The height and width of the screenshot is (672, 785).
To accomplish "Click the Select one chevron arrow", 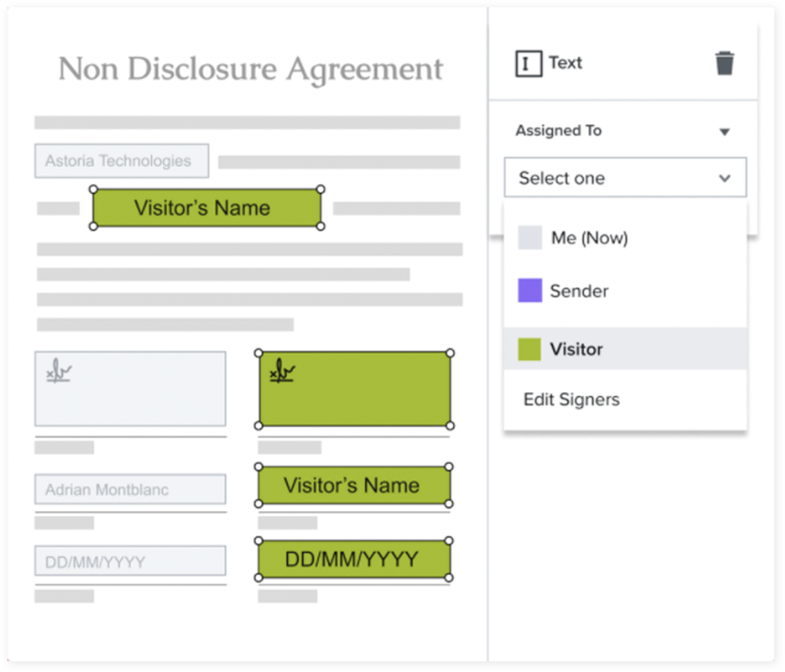I will click(x=724, y=178).
